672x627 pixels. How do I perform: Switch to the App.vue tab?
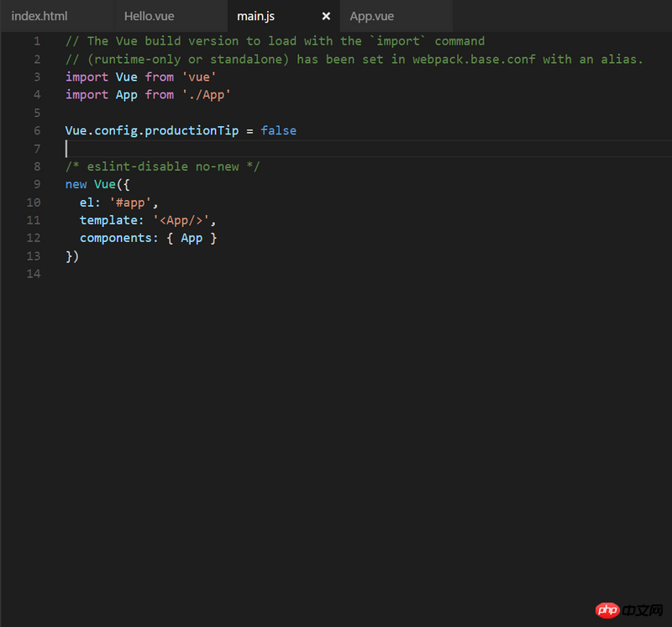pyautogui.click(x=372, y=16)
